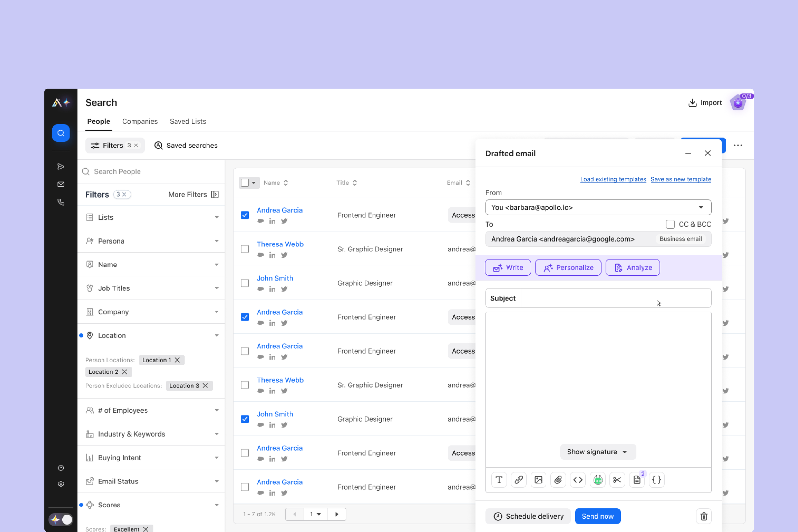
Task: Click the Send now button
Action: coord(598,516)
